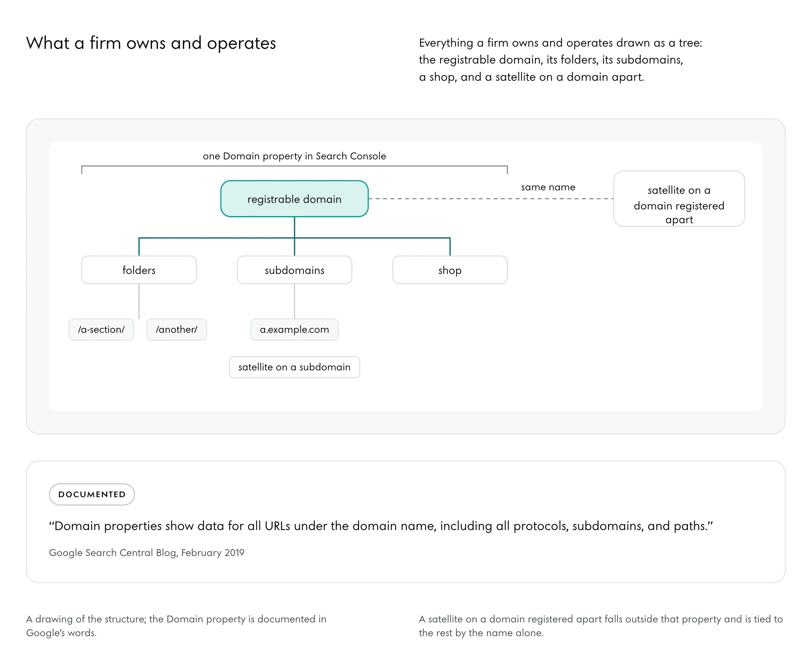Select the registrable domain node
This screenshot has height=670, width=812.
(294, 199)
